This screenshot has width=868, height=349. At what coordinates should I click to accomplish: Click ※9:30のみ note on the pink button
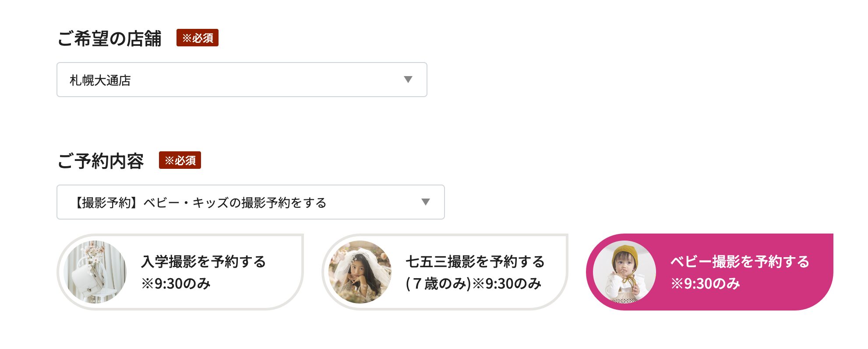(x=705, y=284)
